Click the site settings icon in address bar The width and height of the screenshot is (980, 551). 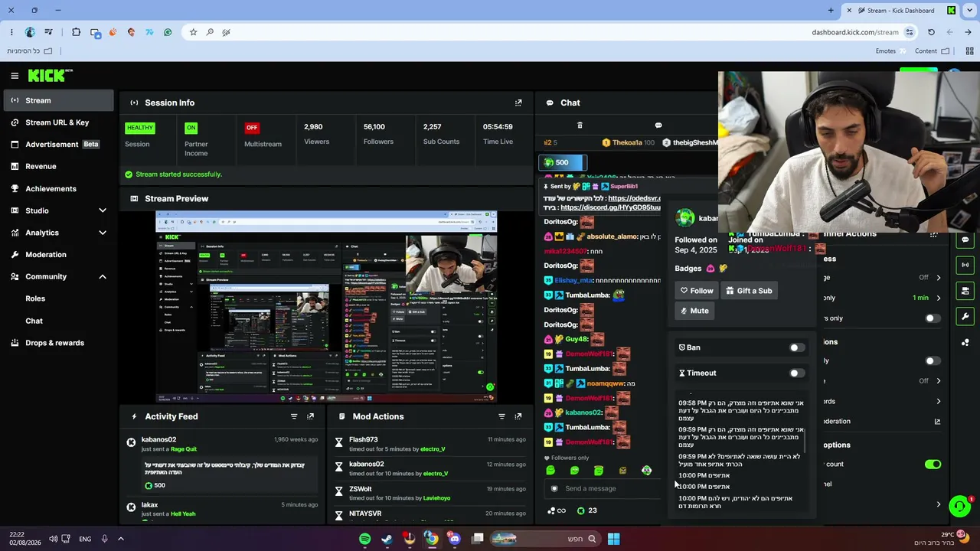pyautogui.click(x=910, y=32)
